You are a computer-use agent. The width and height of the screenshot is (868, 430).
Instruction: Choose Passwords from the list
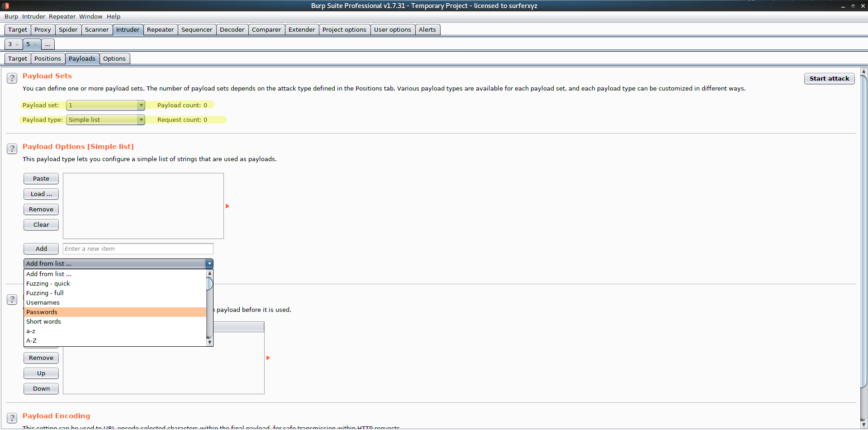[115, 312]
